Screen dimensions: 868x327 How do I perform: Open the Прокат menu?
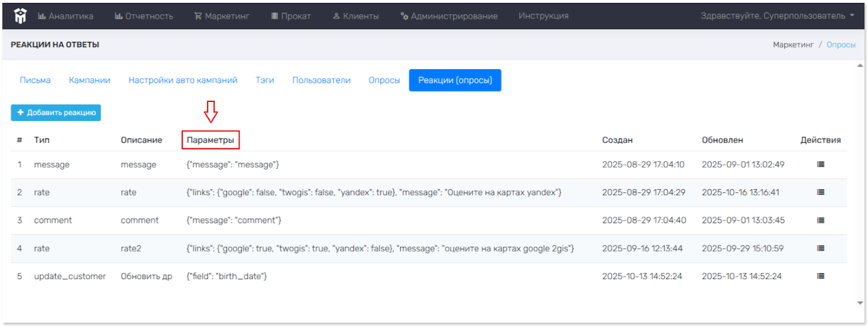click(291, 16)
